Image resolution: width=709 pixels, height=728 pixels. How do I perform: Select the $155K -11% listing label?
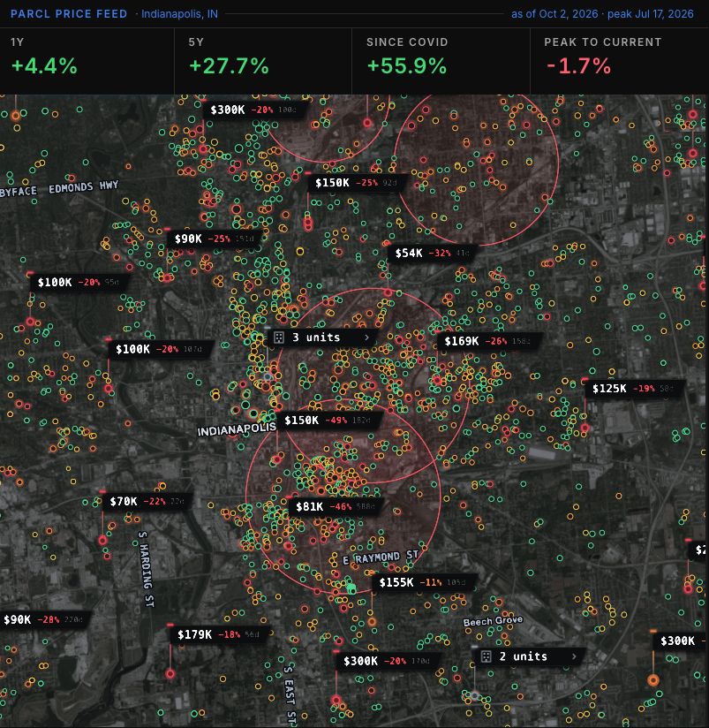click(x=424, y=583)
